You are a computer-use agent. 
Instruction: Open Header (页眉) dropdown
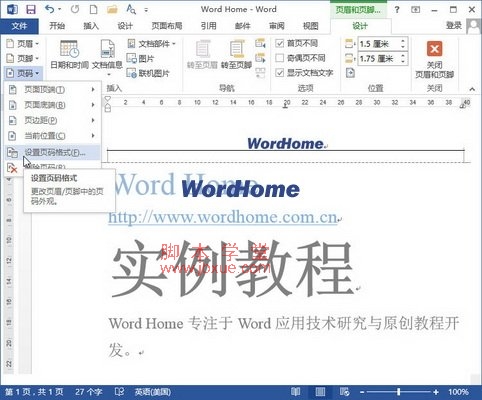23,44
